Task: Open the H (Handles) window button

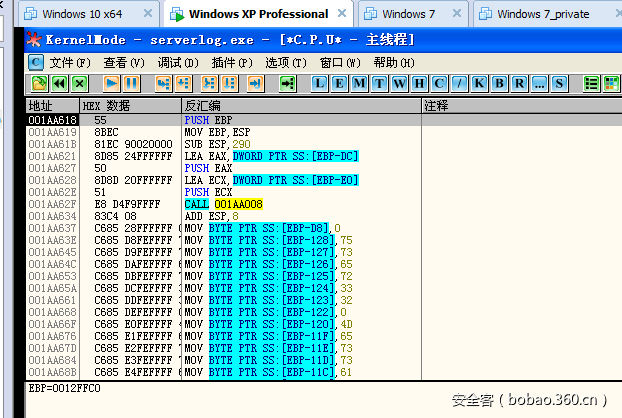Action: tap(419, 83)
